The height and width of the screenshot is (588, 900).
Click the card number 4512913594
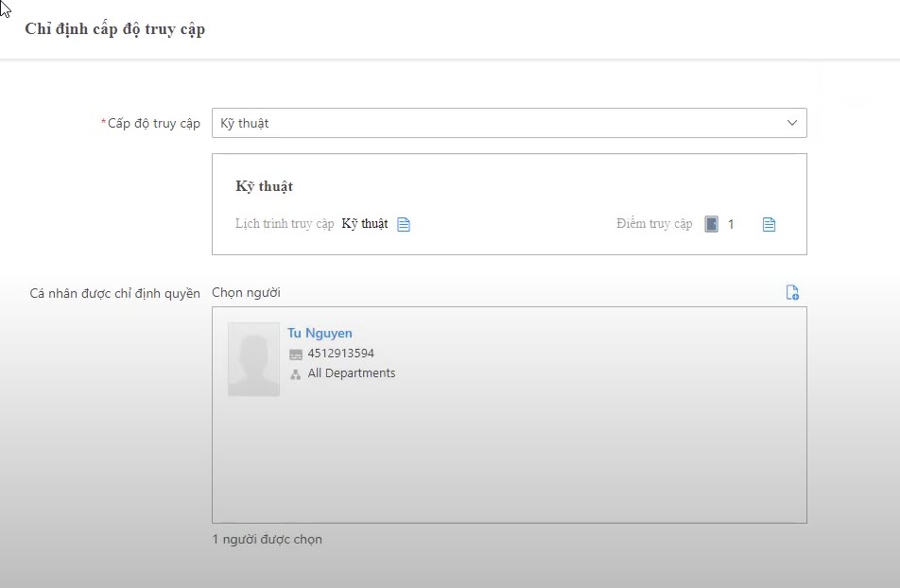click(x=340, y=354)
